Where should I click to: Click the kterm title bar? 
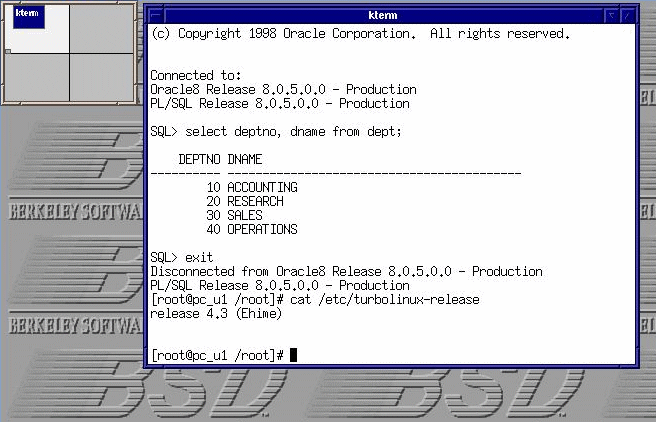click(383, 15)
